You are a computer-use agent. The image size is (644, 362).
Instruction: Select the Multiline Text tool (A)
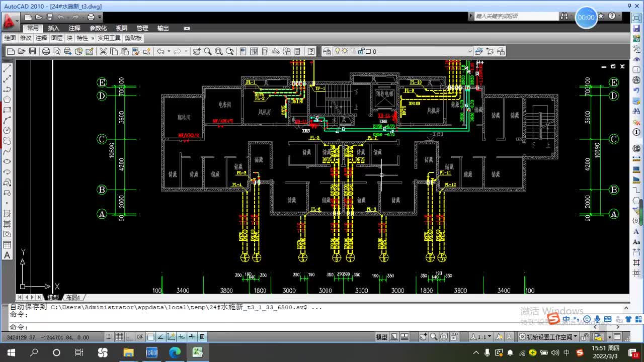(x=7, y=255)
